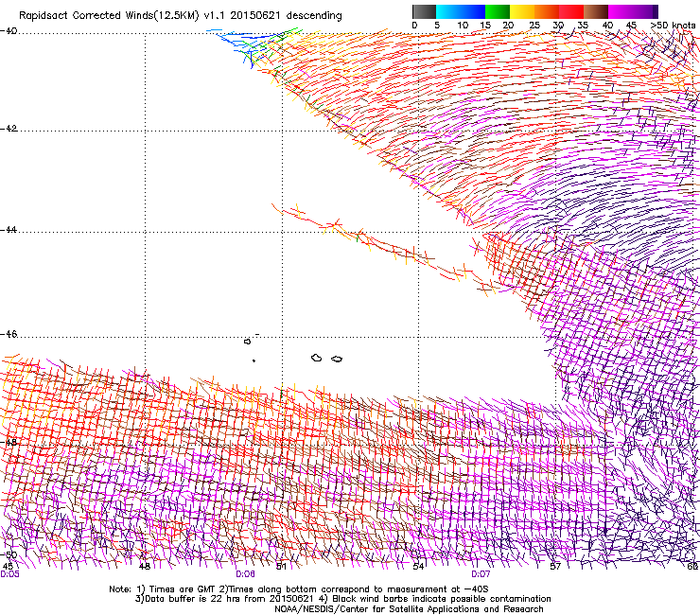Viewport: 700px width, 615px height.
Task: Click the small island outline near -46
Action: (x=247, y=342)
